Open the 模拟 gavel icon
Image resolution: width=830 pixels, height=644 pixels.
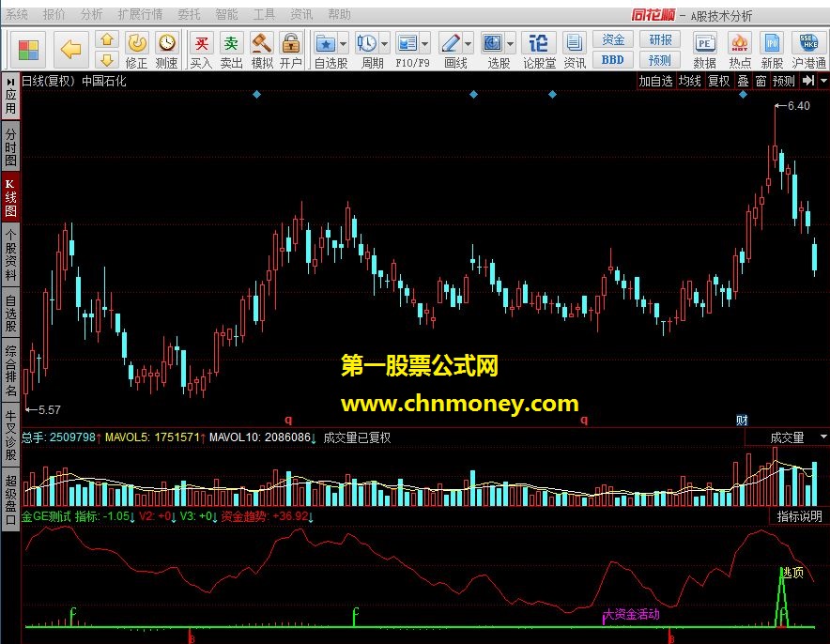262,43
